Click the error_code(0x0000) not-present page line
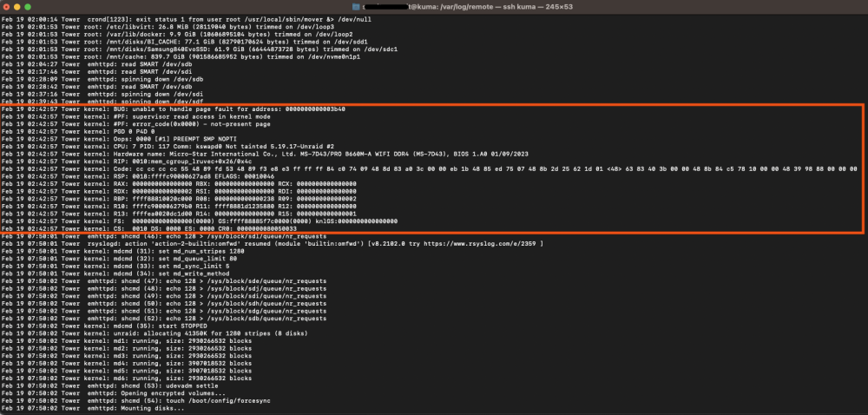Screen dimensions: 868x415 136,124
